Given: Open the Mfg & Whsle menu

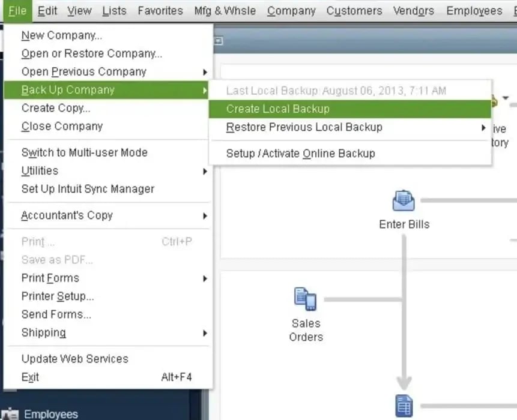Looking at the screenshot, I should pos(225,10).
